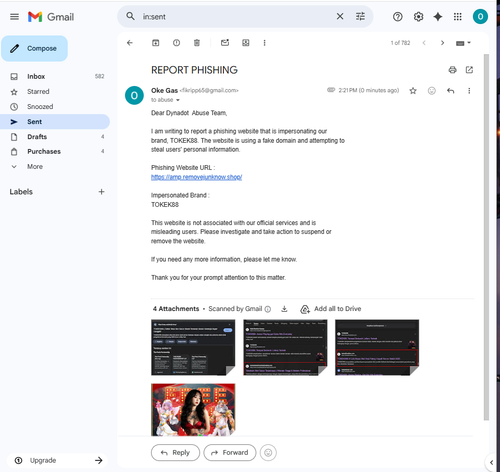
Task: Open the Gemini sparkle icon
Action: pos(438,17)
